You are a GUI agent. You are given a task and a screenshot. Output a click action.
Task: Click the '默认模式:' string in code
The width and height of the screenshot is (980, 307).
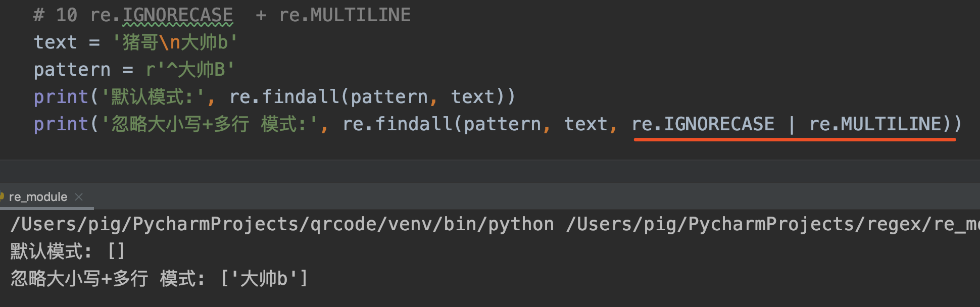153,96
